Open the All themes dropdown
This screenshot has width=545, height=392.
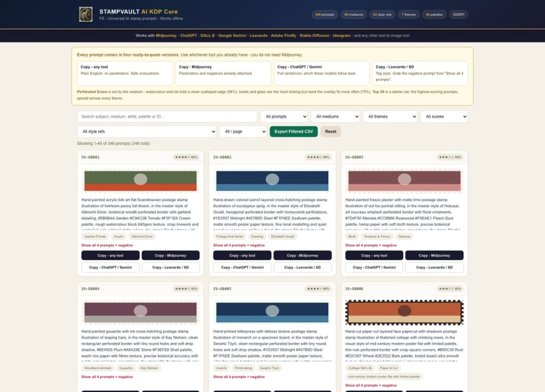[391, 116]
